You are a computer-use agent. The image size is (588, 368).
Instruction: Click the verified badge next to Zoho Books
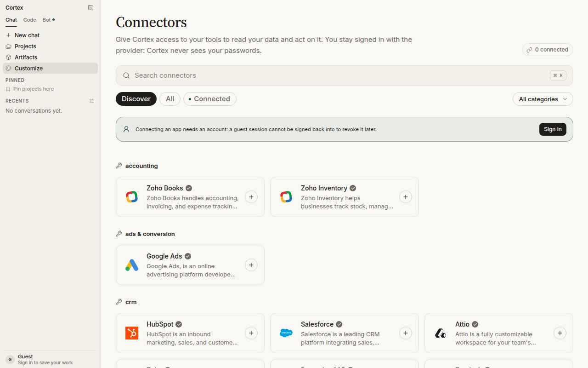[x=189, y=188]
